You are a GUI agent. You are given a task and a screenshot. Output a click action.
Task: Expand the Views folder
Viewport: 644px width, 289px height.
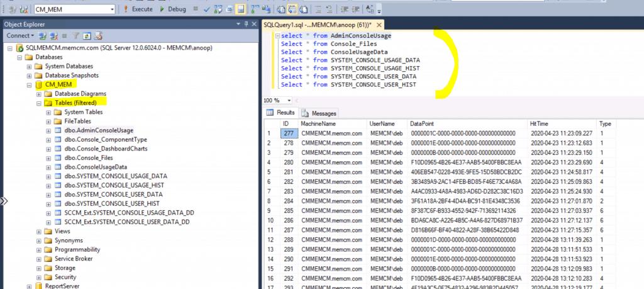(39, 231)
